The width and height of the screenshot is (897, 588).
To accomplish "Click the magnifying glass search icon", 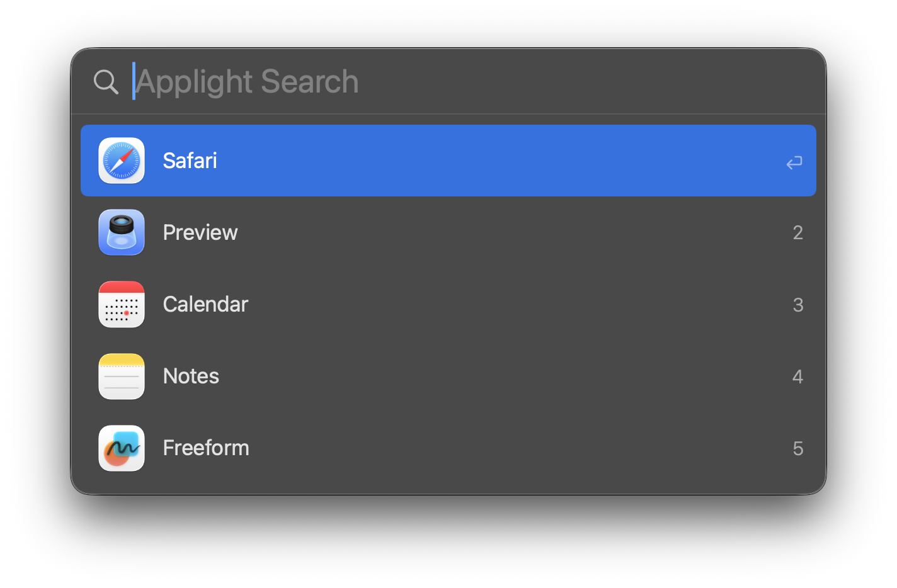I will [106, 81].
